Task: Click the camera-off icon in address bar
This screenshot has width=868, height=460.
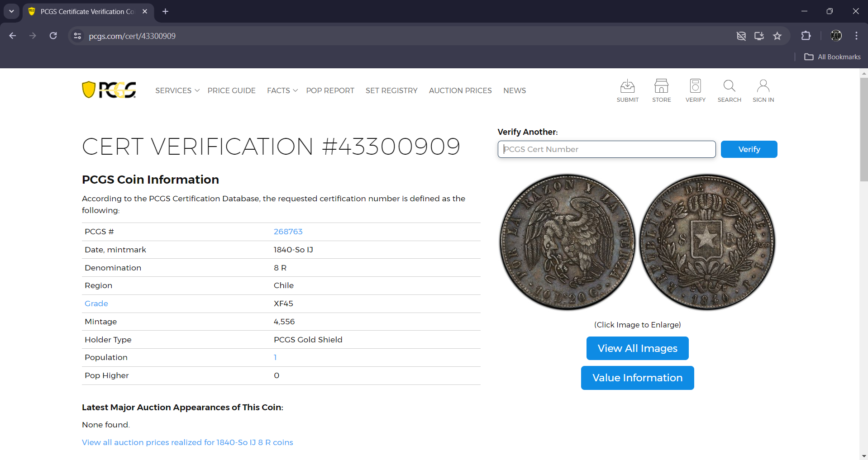Action: click(741, 36)
